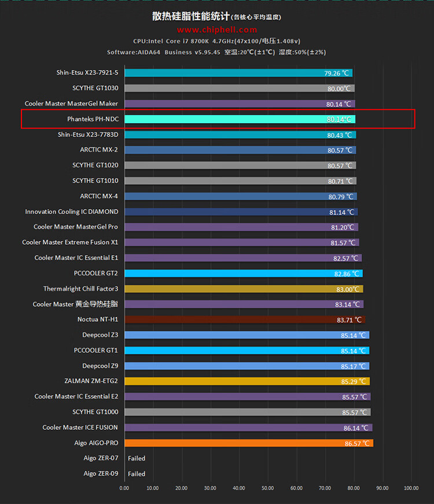
Task: Click the 80.79 °C value on ARCTIC MX-4 bar
Action: click(341, 197)
